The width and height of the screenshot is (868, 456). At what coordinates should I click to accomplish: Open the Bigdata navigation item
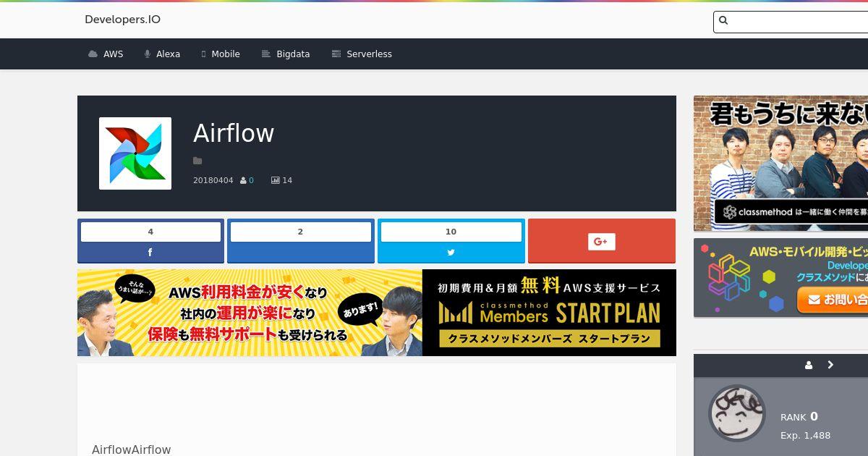[x=286, y=54]
